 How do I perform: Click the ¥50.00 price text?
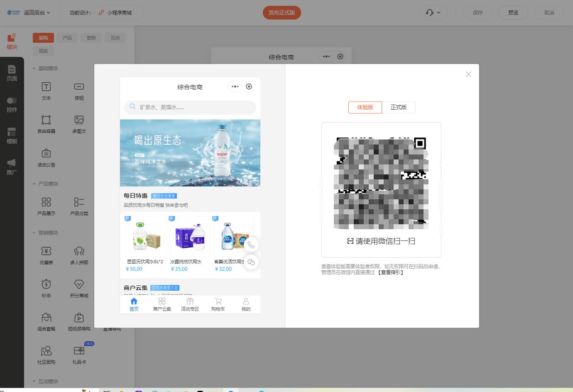(134, 269)
